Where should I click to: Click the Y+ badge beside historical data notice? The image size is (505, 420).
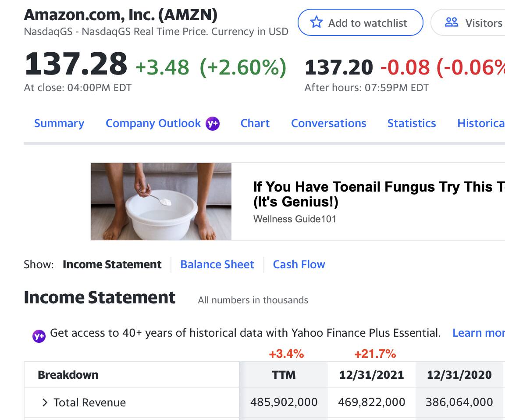pyautogui.click(x=39, y=336)
